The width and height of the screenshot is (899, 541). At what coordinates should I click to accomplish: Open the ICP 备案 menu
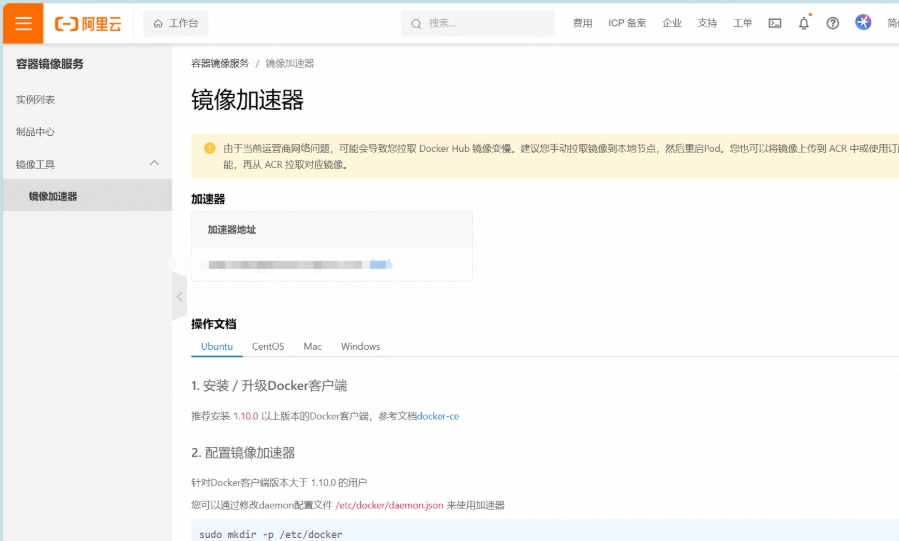[x=627, y=23]
